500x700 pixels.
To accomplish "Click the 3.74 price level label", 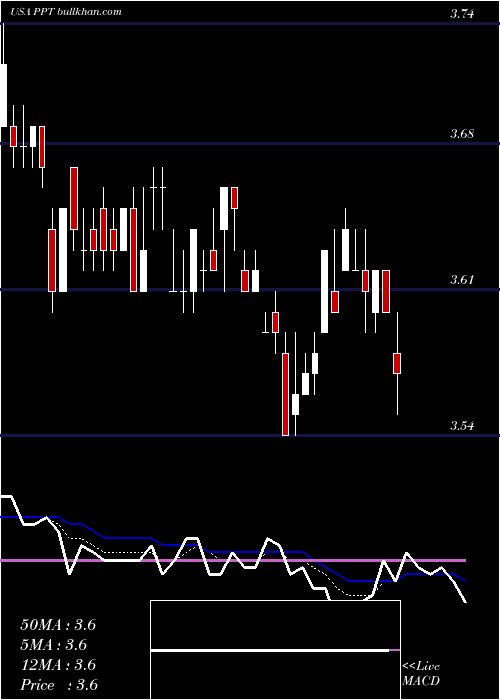I will (462, 14).
